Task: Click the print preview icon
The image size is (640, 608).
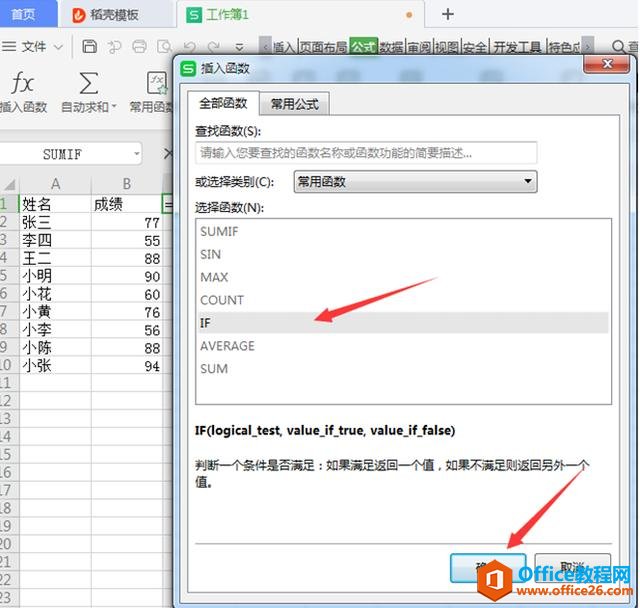Action: pyautogui.click(x=164, y=47)
